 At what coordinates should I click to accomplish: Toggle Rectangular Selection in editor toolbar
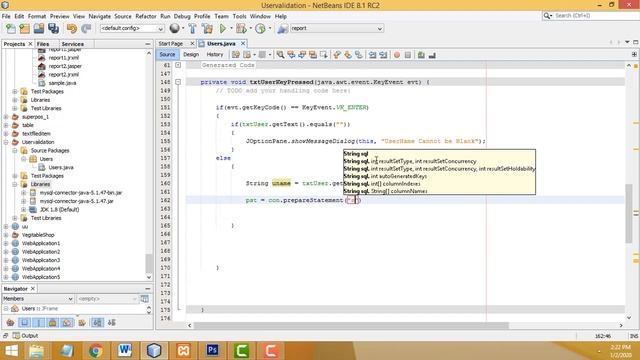324,55
